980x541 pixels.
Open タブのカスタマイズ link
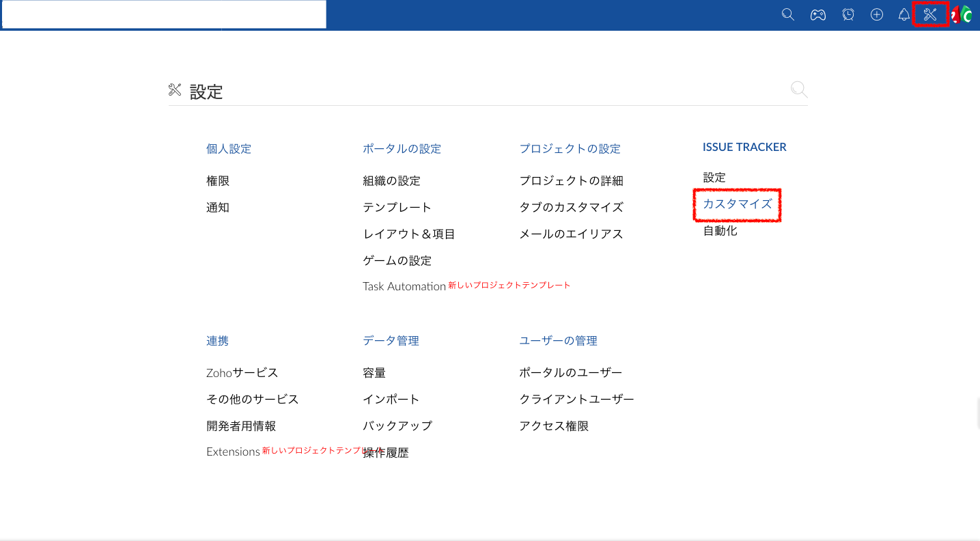coord(571,208)
